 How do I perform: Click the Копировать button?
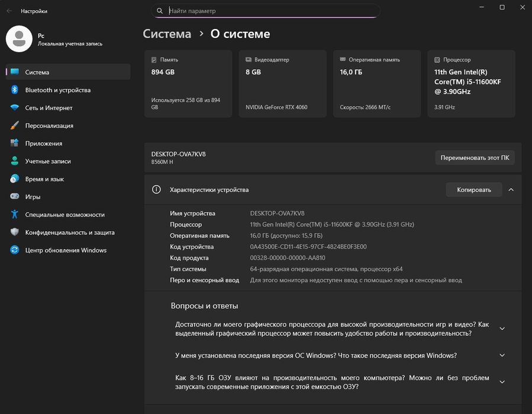click(473, 190)
